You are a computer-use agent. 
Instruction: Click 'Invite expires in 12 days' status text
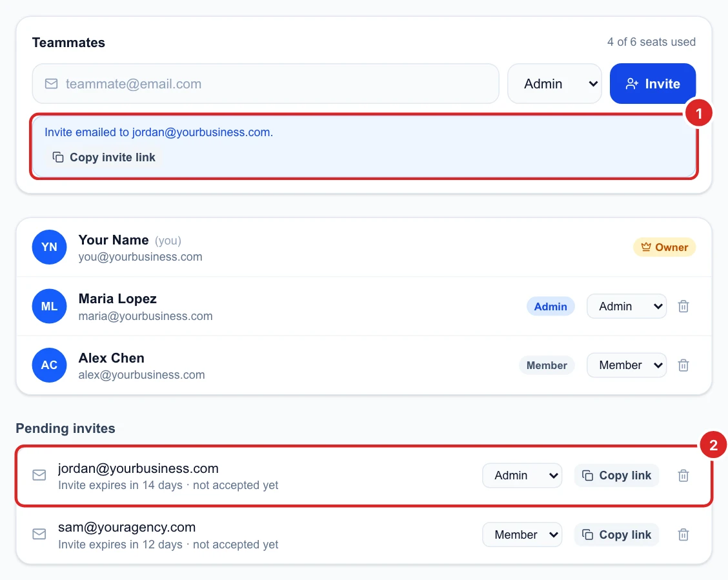[120, 545]
